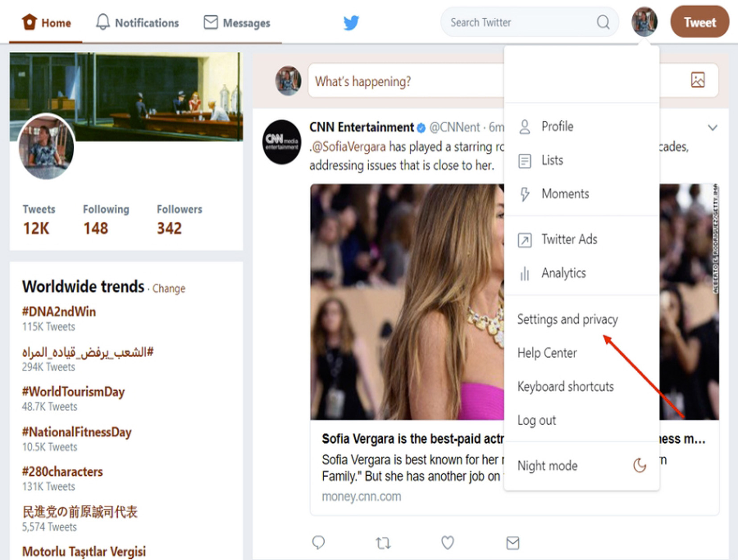The width and height of the screenshot is (738, 560).
Task: Click the Night mode label
Action: click(547, 466)
